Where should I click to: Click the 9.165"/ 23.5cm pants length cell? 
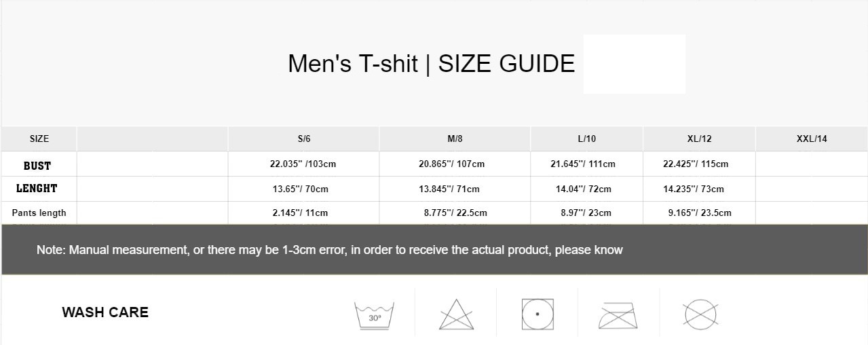[700, 213]
